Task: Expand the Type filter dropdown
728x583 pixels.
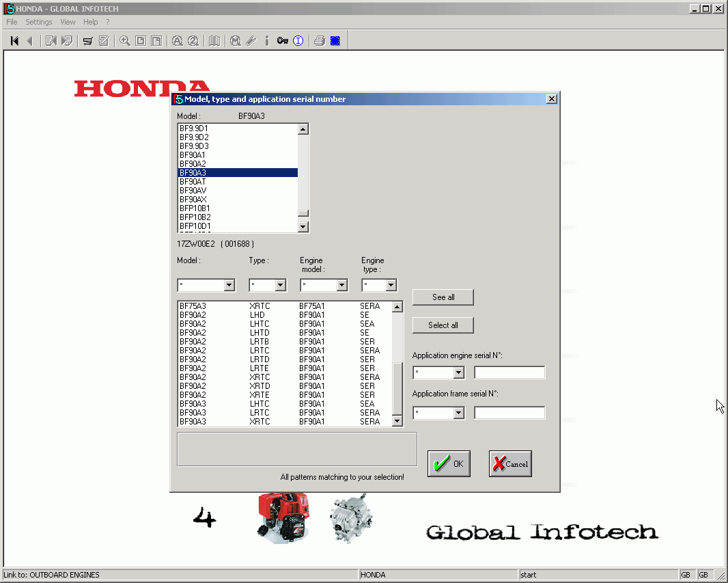Action: point(280,285)
